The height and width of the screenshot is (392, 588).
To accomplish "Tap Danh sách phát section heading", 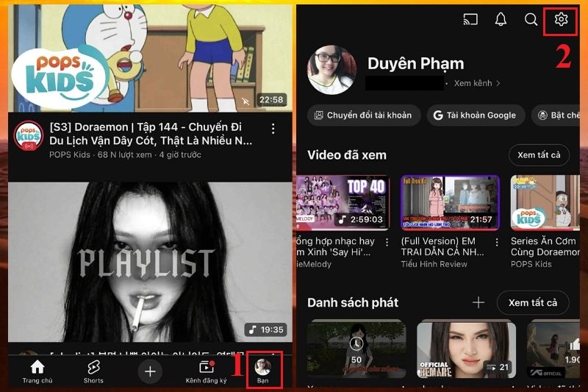I will click(353, 302).
